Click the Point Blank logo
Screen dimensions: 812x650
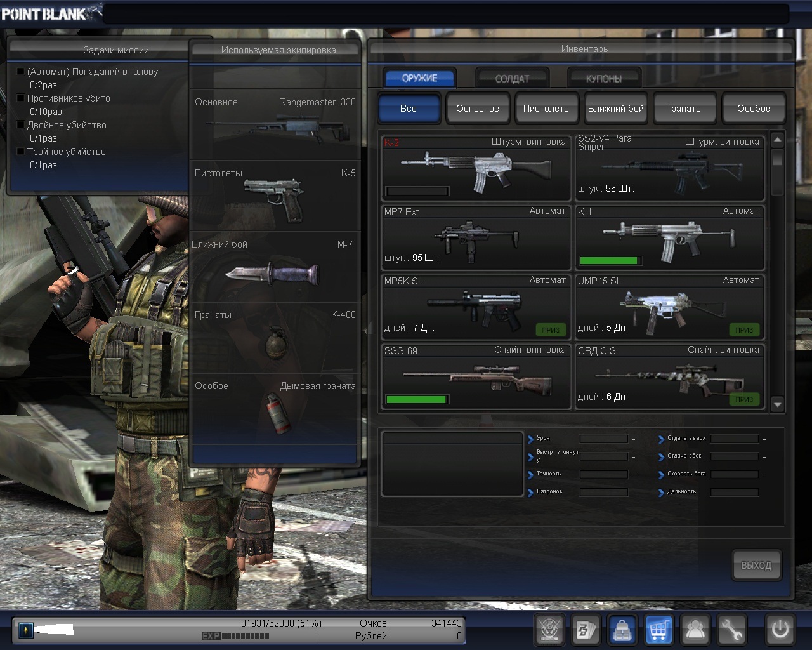tap(51, 11)
